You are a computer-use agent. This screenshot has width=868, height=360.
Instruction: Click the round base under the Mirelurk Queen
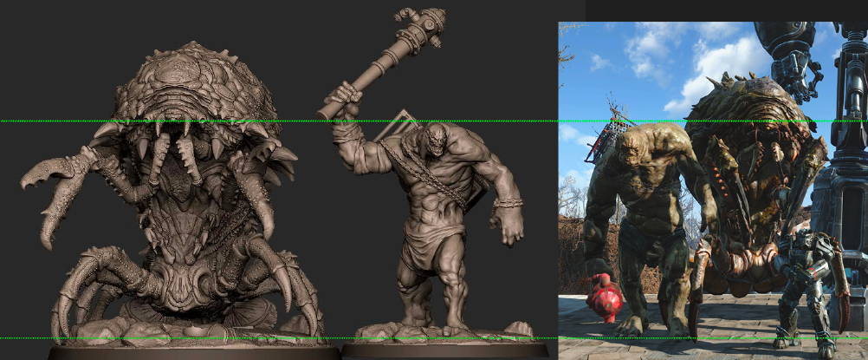click(x=194, y=353)
